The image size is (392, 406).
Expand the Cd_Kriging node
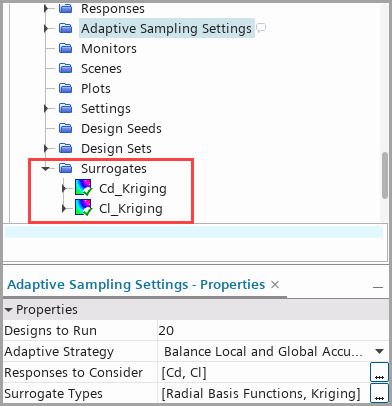pos(64,189)
